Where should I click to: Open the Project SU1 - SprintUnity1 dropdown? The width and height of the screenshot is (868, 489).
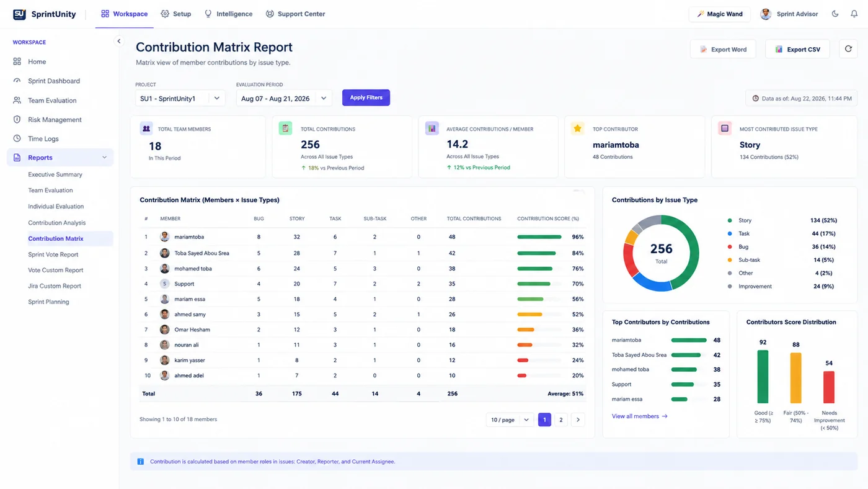click(180, 98)
